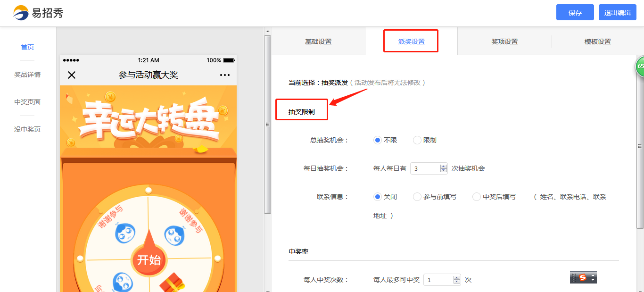Switch to 奖项设置 tab
644x292 pixels.
click(x=504, y=42)
